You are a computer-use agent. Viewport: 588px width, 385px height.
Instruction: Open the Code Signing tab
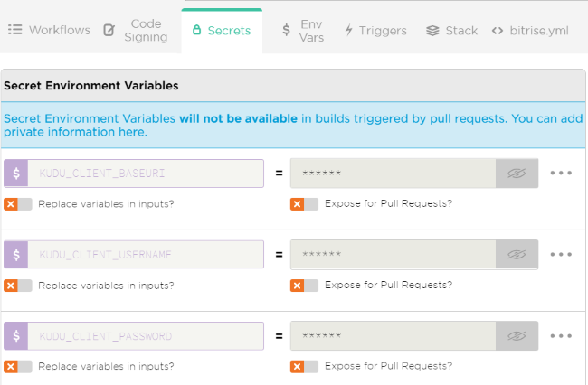(136, 31)
